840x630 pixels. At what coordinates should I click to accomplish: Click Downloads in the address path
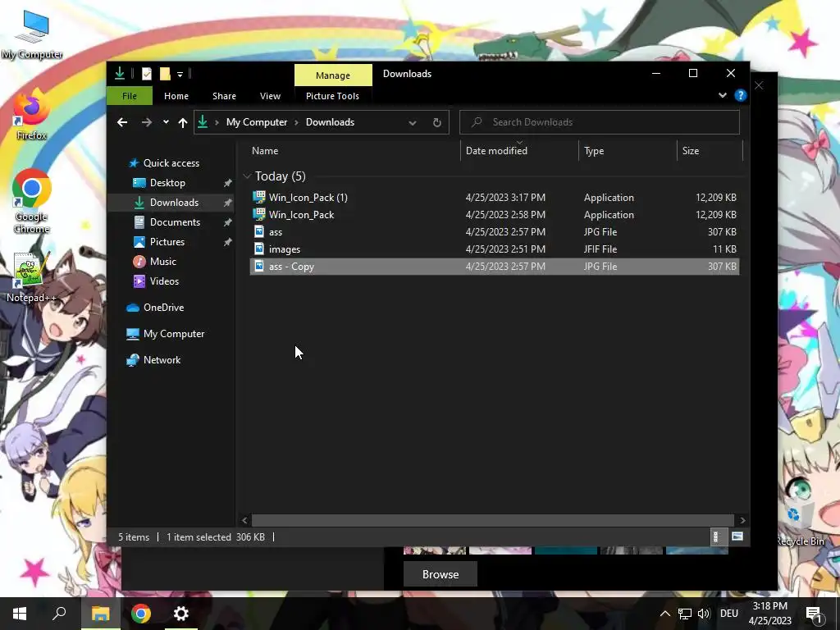click(x=330, y=122)
